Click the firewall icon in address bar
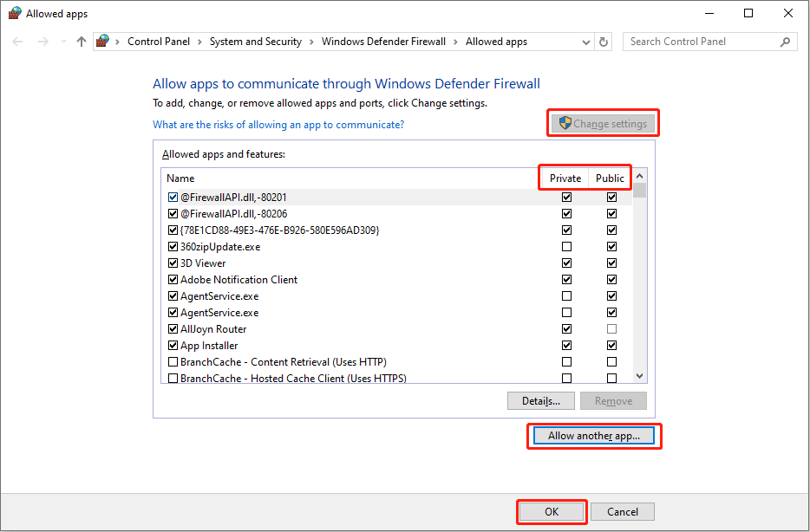The width and height of the screenshot is (810, 532). point(103,42)
